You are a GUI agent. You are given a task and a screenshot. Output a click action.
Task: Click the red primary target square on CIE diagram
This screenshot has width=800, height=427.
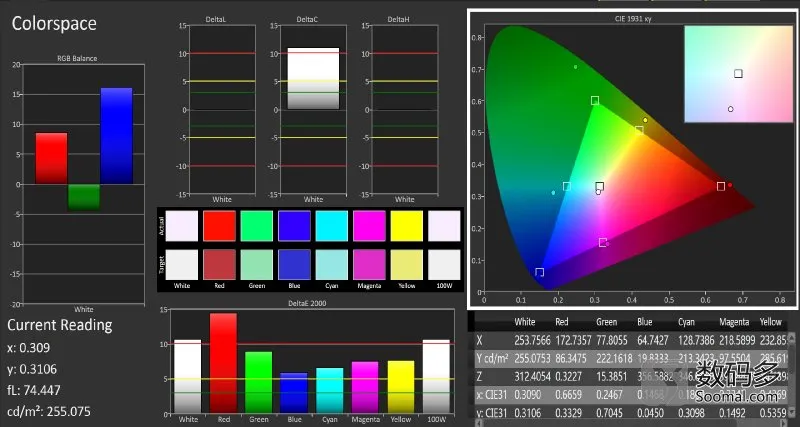click(720, 186)
